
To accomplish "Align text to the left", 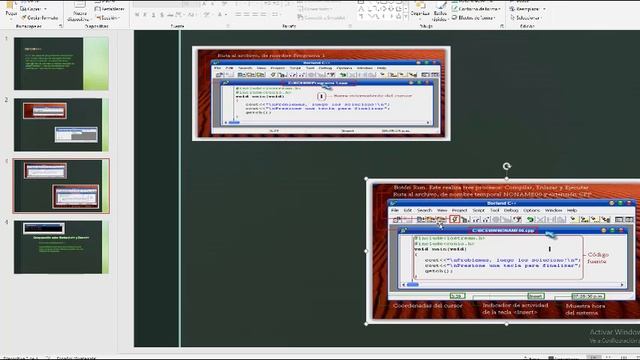I will 238,14.
